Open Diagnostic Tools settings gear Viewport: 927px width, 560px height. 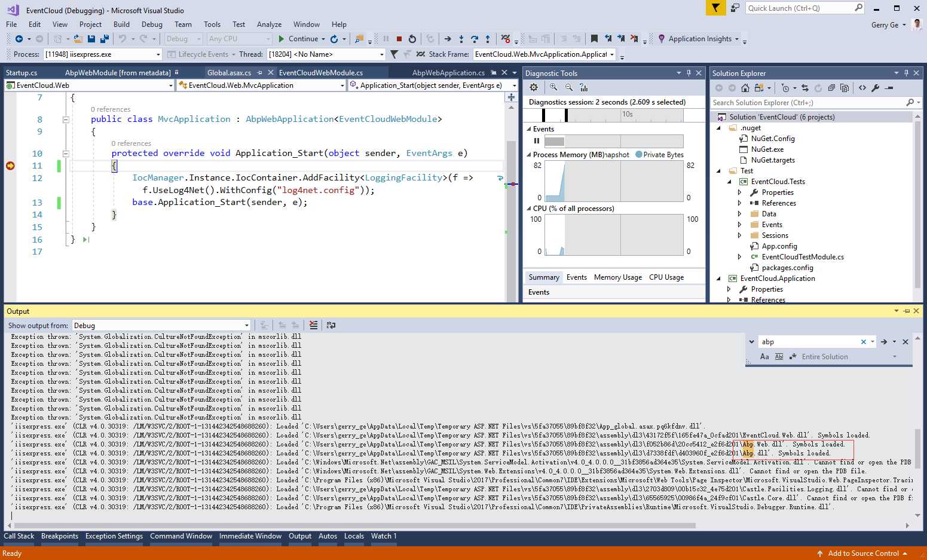534,87
